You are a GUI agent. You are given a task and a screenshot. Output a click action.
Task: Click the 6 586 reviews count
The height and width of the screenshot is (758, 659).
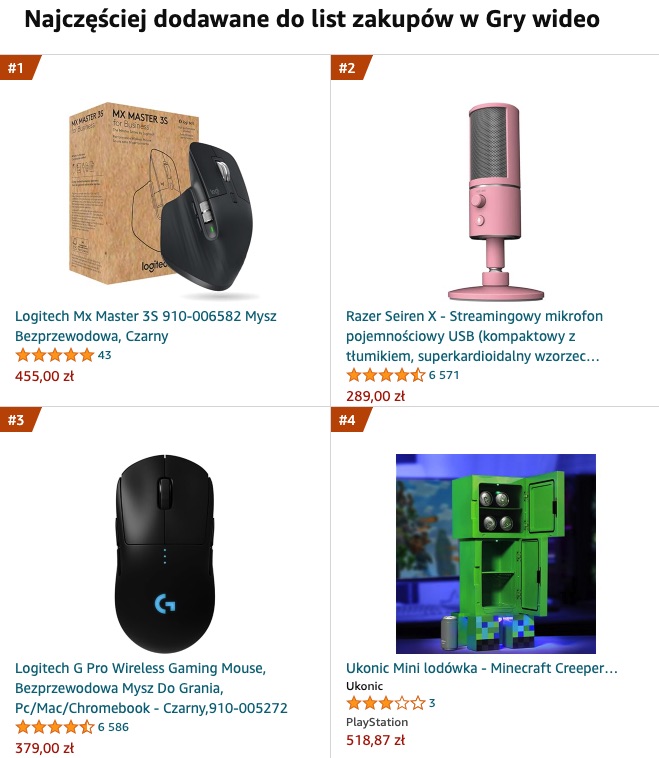coord(113,727)
